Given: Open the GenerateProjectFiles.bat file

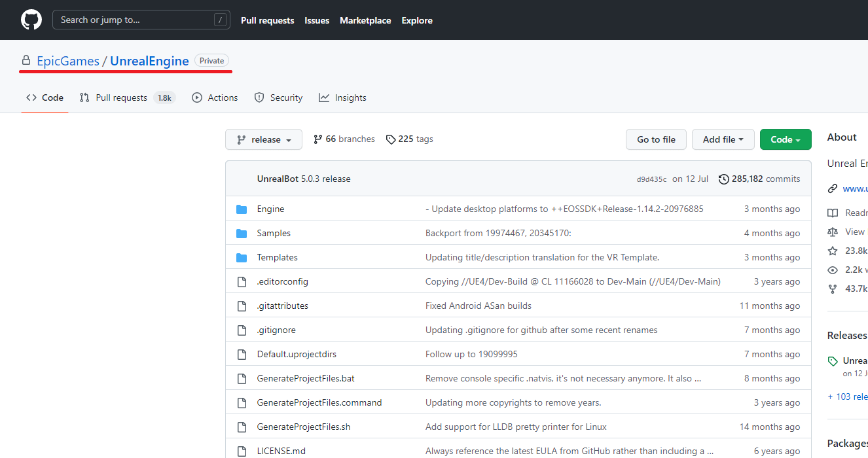Looking at the screenshot, I should 306,378.
